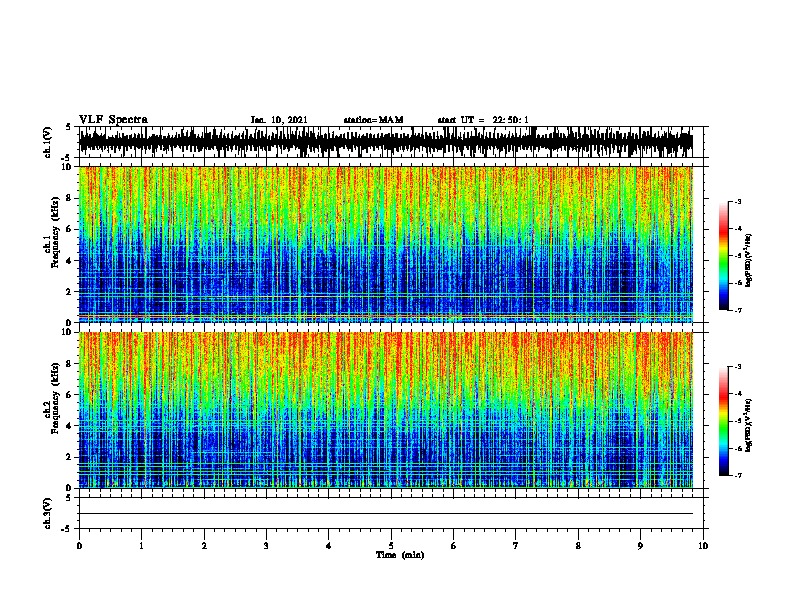Screen dimensions: 792x612
Task: Select the "Time (min)" axis label
Action: [400, 555]
